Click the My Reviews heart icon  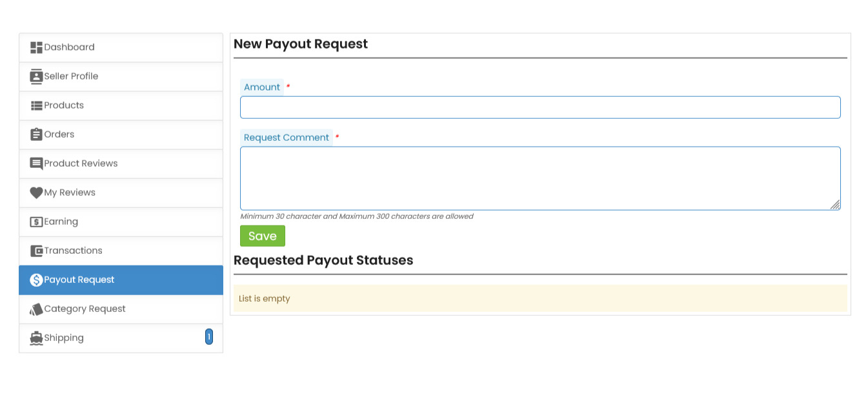point(36,192)
